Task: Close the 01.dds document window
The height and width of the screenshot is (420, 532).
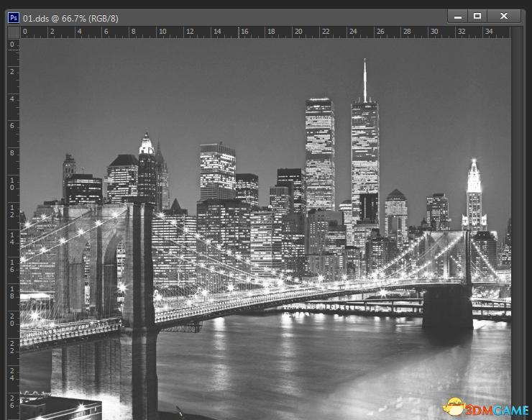Action: [504, 16]
